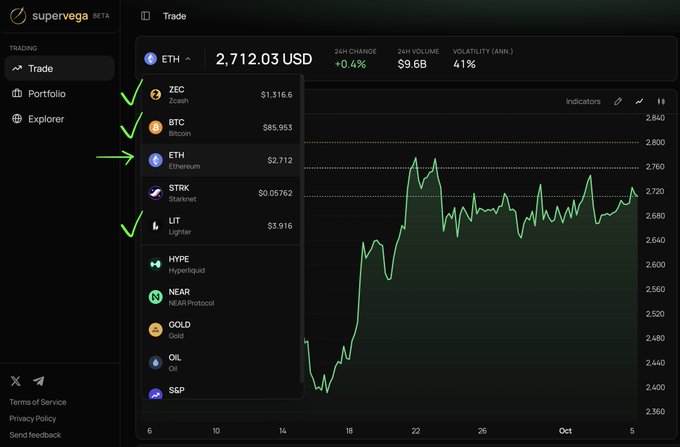Open the Telegram icon link

39,381
